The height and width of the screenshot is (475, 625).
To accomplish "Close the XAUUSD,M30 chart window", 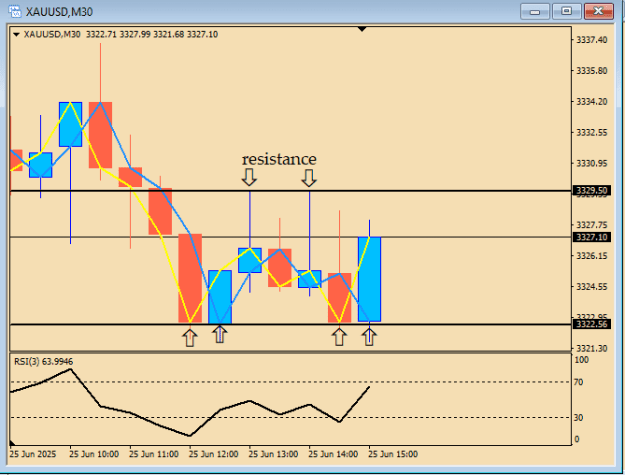I will click(x=598, y=11).
